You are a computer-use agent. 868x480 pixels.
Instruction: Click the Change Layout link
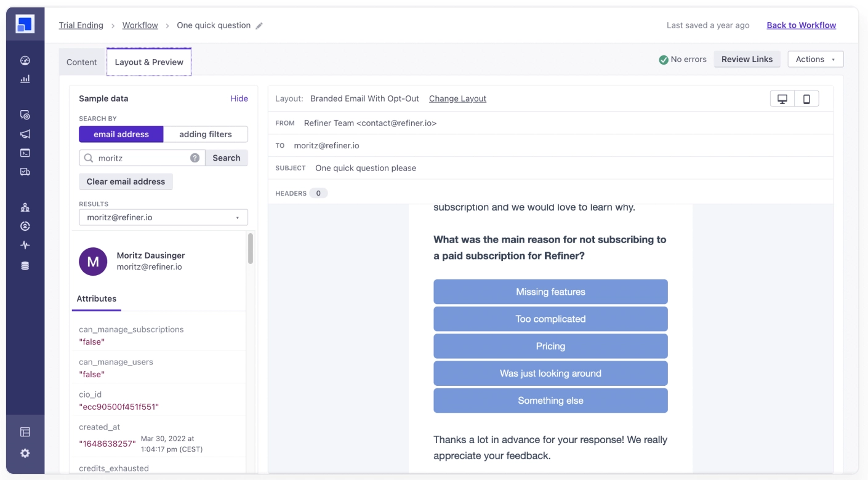(457, 98)
